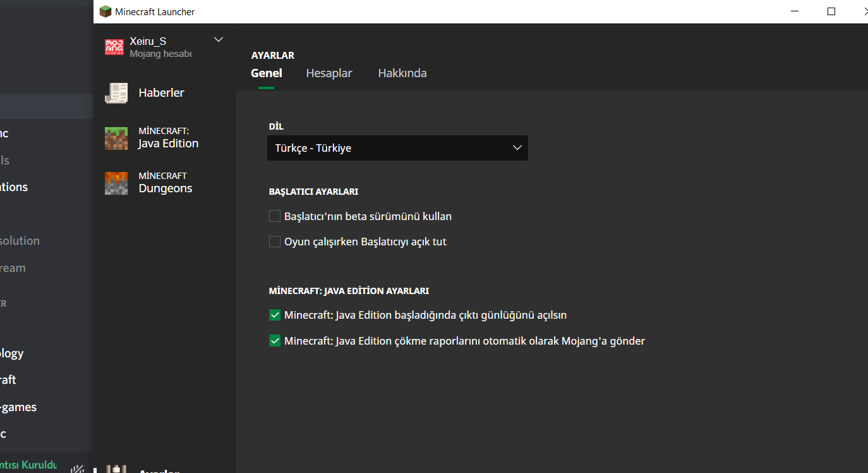Screen dimensions: 868x473
Task: Open the "-games" channel in the background window
Action: pyautogui.click(x=18, y=407)
